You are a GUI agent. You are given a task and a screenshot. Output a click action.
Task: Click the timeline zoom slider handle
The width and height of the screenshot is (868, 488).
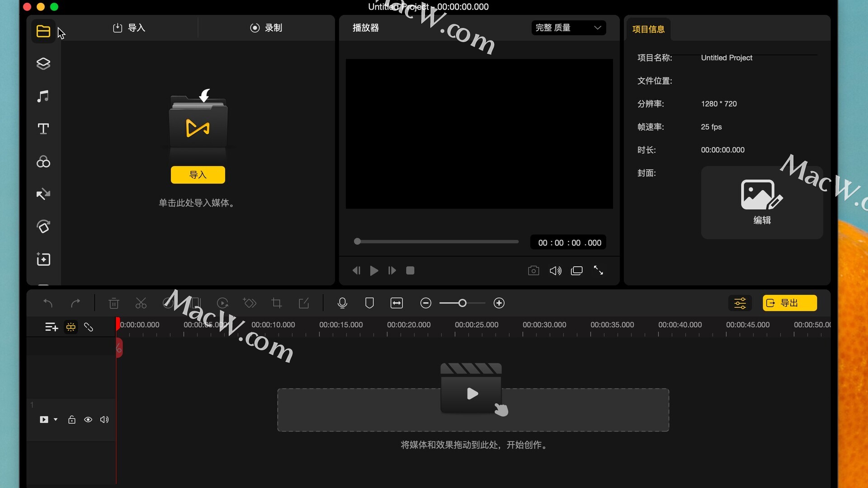(x=462, y=303)
